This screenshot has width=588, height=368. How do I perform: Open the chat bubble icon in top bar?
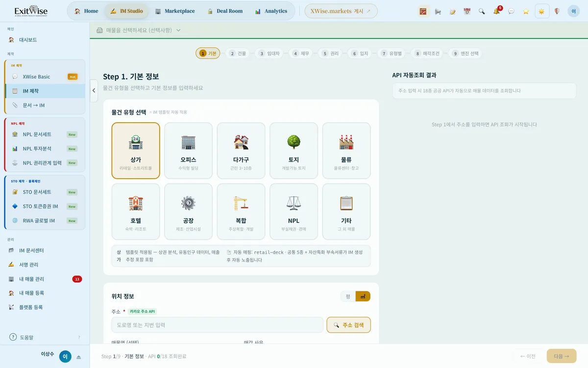pyautogui.click(x=511, y=11)
